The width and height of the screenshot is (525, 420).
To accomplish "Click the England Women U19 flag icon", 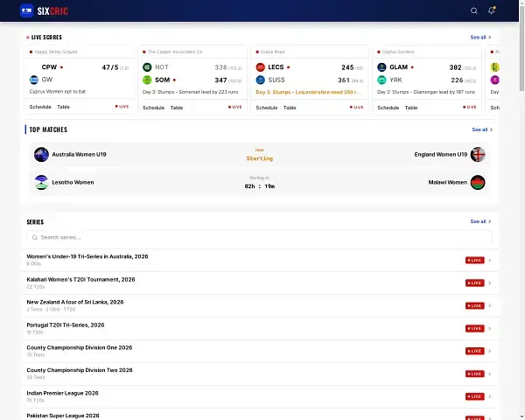I will (477, 155).
